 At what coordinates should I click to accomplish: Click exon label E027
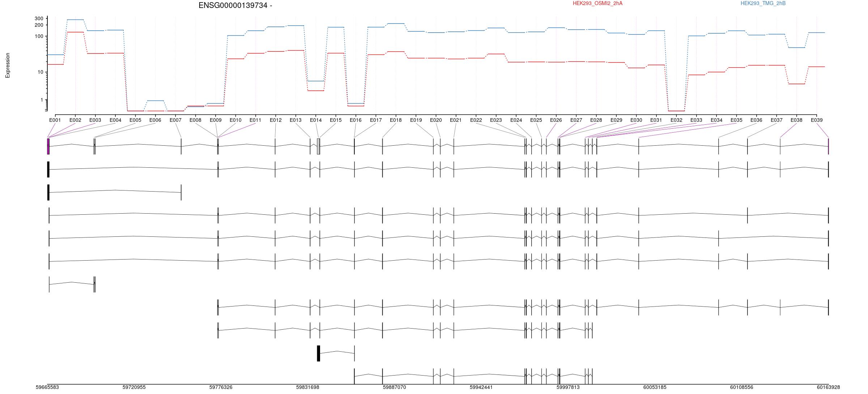(576, 120)
